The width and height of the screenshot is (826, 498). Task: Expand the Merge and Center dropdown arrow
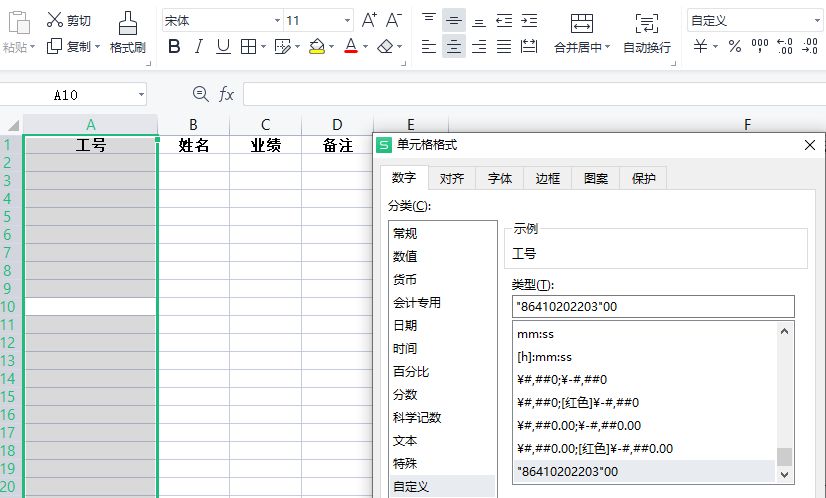pyautogui.click(x=607, y=47)
